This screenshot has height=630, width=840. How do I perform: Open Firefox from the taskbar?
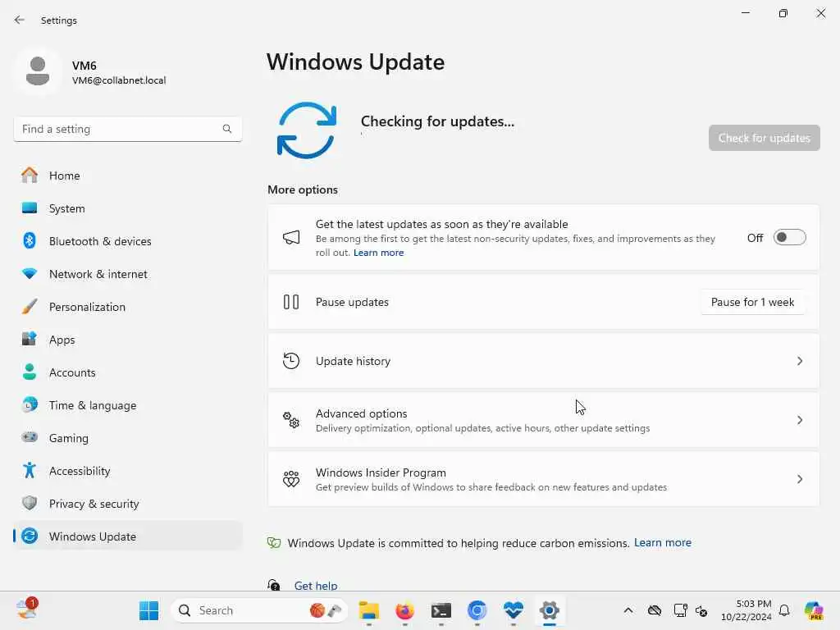coord(404,610)
